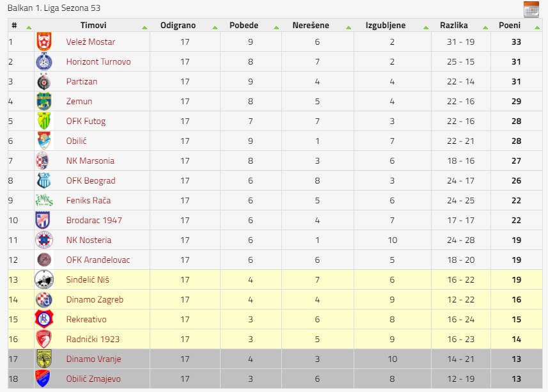The height and width of the screenshot is (392, 548).
Task: Open the OFK Beograd team link
Action: 91,180
